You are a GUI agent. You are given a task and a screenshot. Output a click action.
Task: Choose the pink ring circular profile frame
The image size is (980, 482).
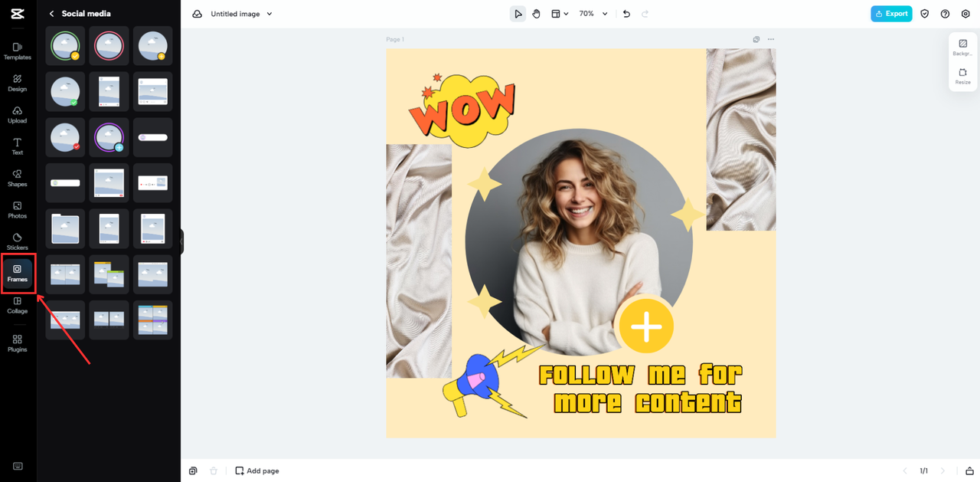(x=109, y=46)
